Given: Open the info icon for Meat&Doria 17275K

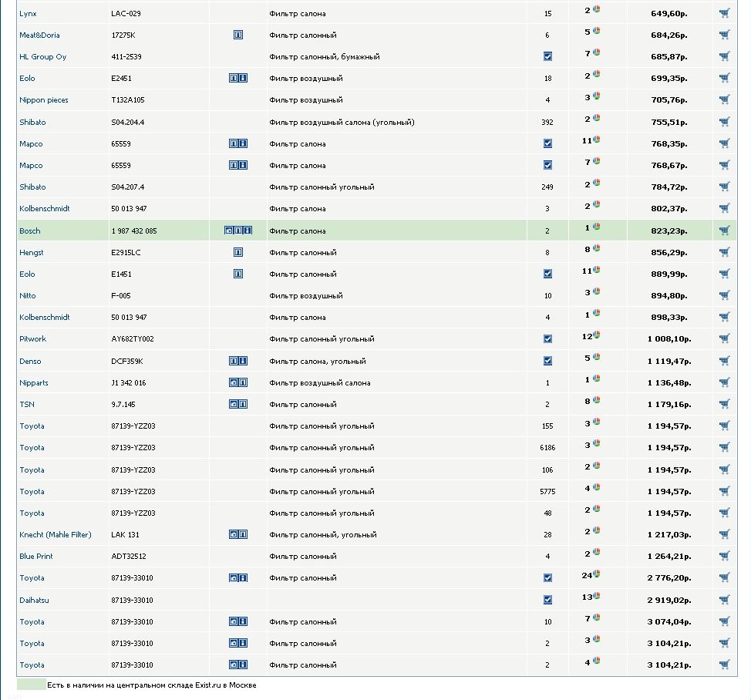Looking at the screenshot, I should click(x=238, y=35).
